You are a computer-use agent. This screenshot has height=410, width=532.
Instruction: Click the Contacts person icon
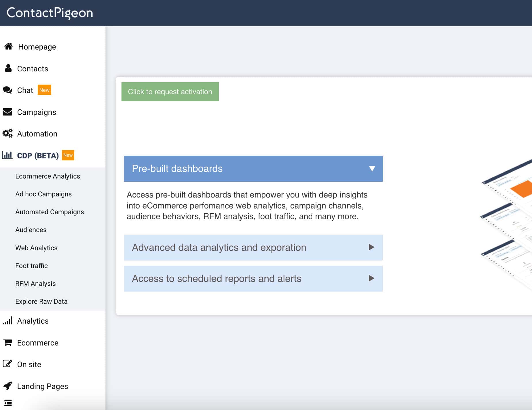(x=8, y=68)
